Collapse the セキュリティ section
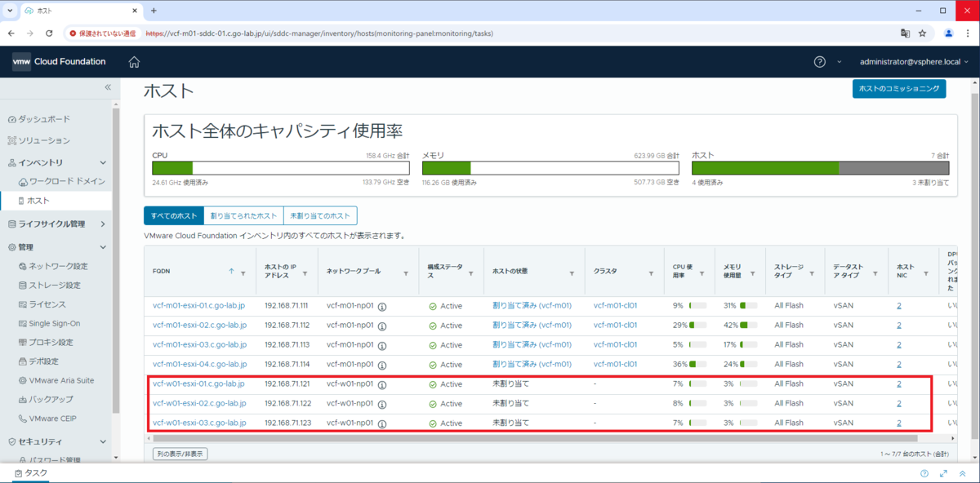Screen dimensions: 980x483 pos(103,441)
